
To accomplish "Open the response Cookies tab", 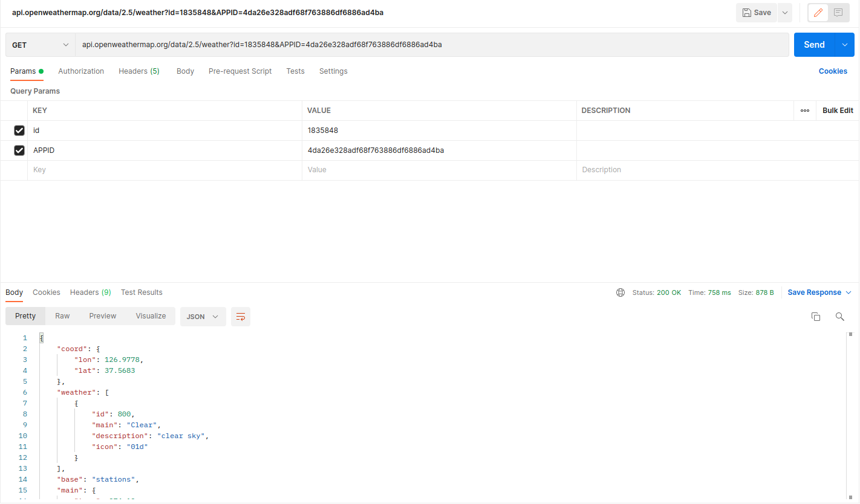I will coord(47,292).
